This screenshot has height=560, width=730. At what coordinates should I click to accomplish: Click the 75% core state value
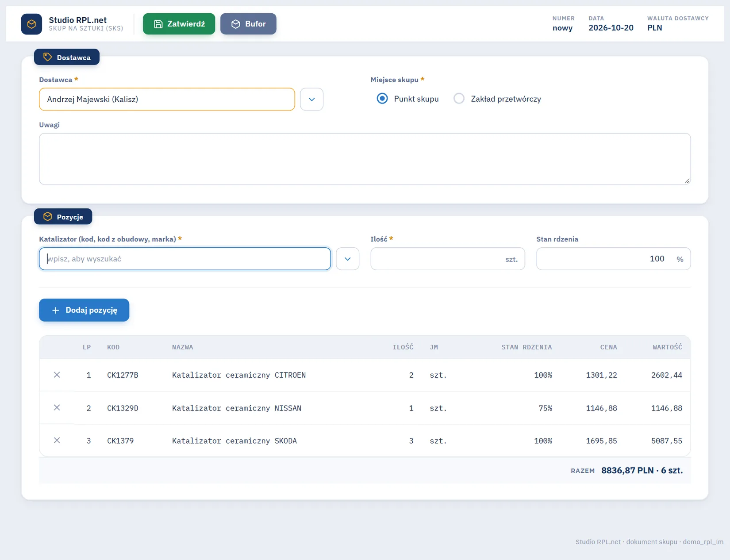[x=546, y=408]
